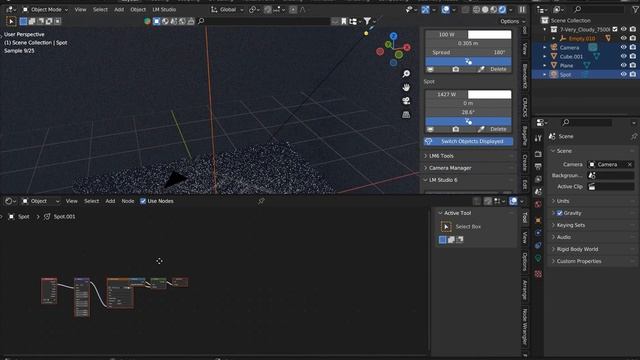Screen dimensions: 640x360
Task: Open the Scene properties tab icon
Action: pos(538,192)
